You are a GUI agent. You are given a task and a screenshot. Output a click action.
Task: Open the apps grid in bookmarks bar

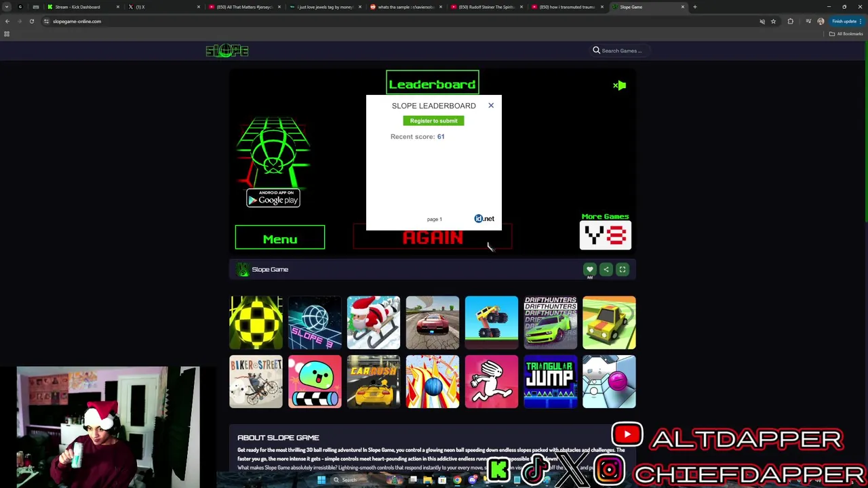click(x=7, y=34)
